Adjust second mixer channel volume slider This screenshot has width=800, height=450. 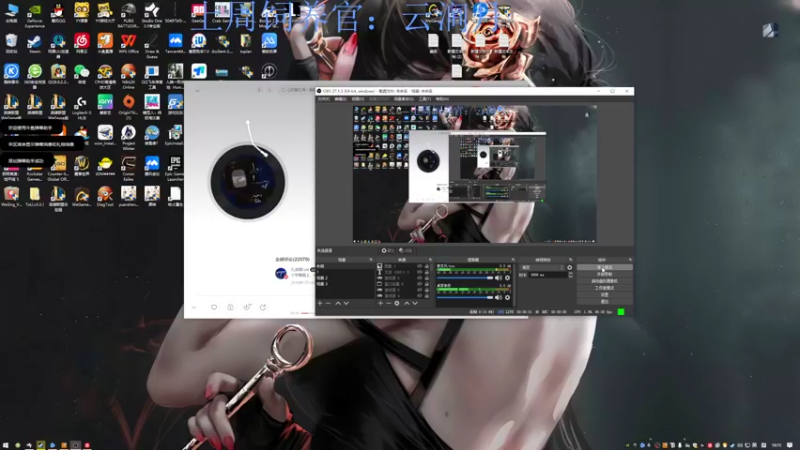(x=465, y=297)
